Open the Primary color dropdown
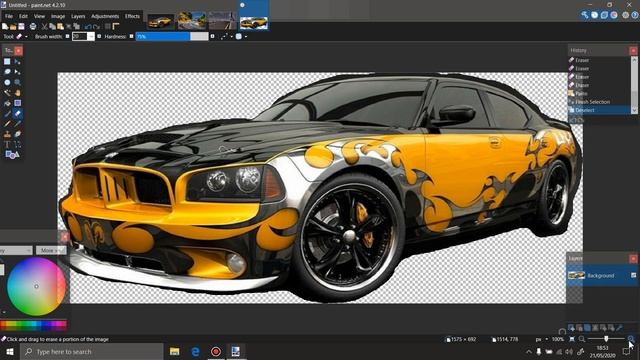640x360 pixels. coord(15,250)
